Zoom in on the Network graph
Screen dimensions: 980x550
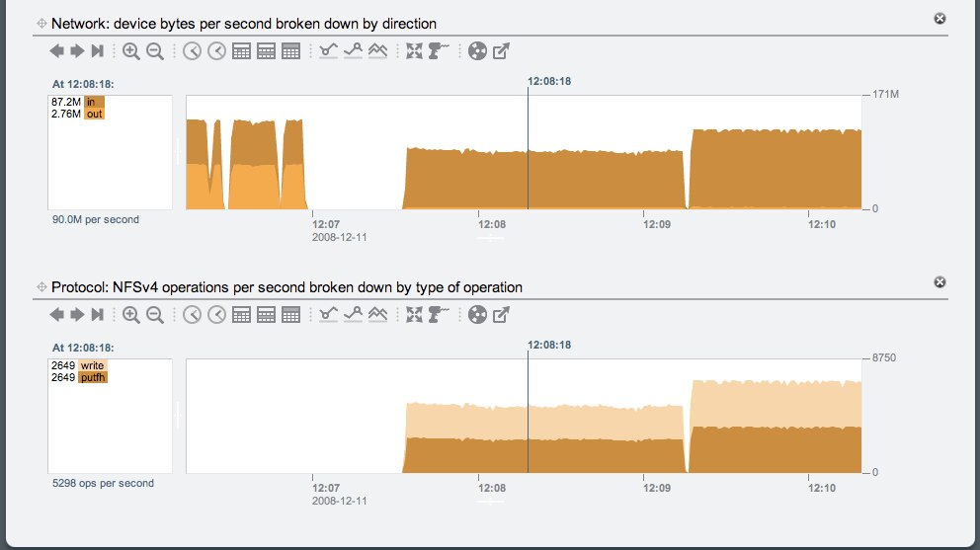130,51
